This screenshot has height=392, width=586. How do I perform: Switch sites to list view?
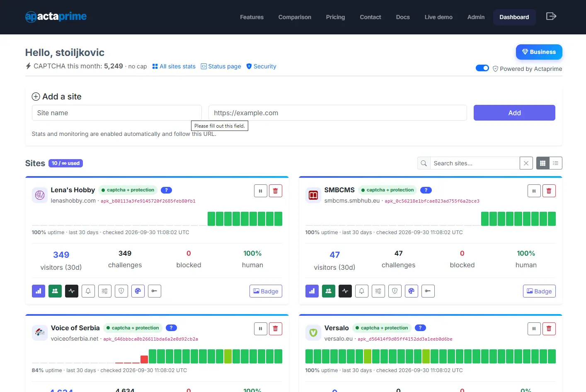point(556,163)
